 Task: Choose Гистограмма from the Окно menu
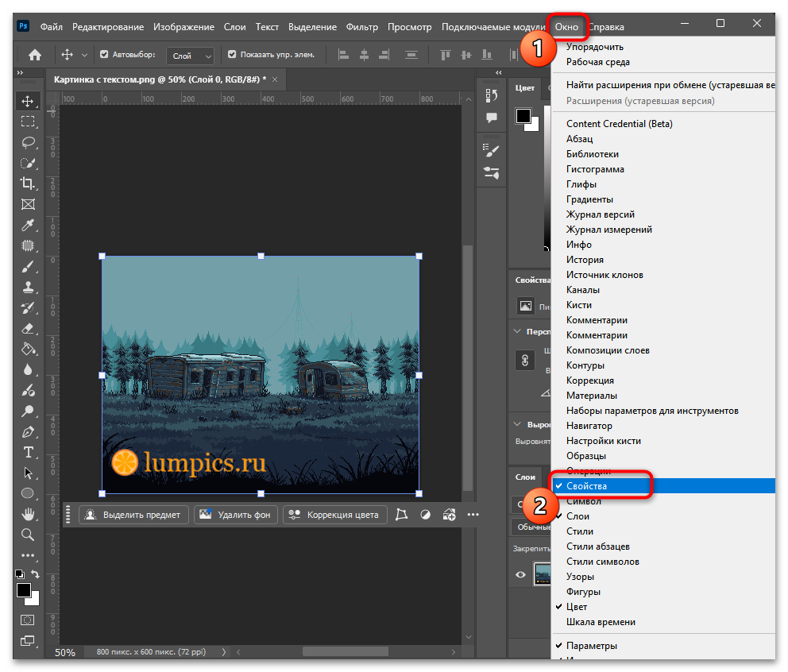point(595,169)
